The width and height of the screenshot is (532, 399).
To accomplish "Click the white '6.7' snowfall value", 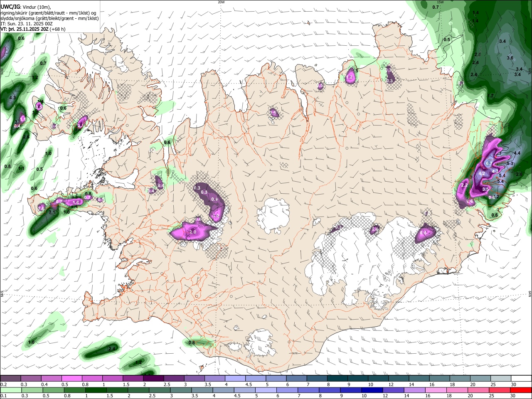I will (x=489, y=163).
